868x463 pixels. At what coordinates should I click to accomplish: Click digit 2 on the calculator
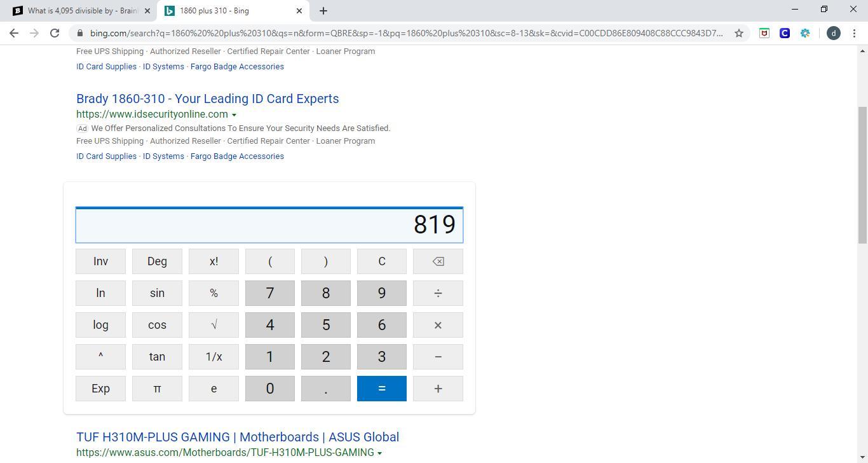(326, 357)
